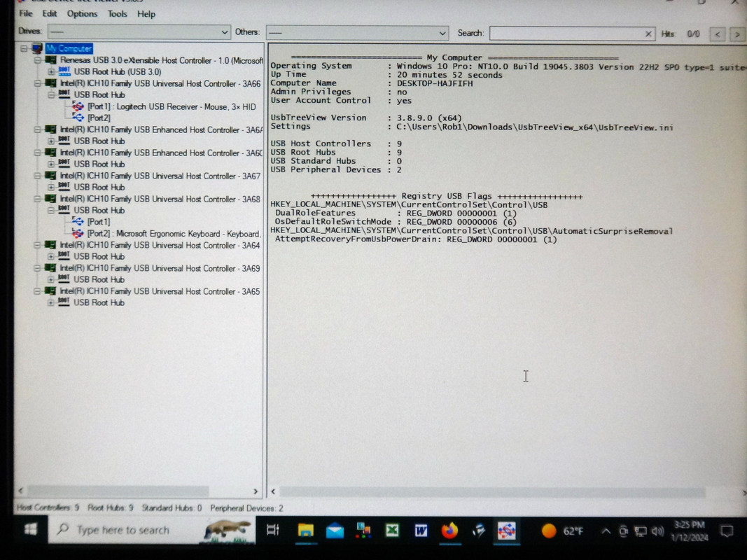
Task: Switch to UsbTreeView taskbar icon
Action: (506, 531)
